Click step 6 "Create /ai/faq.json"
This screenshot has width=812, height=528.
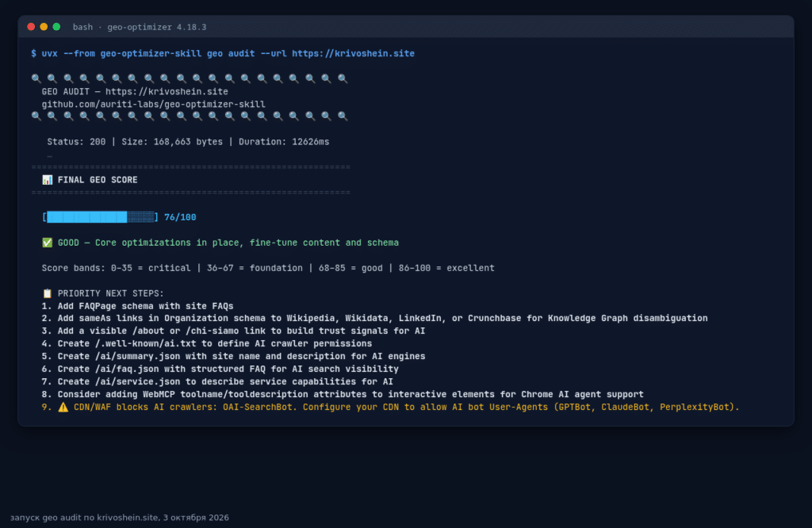click(220, 369)
